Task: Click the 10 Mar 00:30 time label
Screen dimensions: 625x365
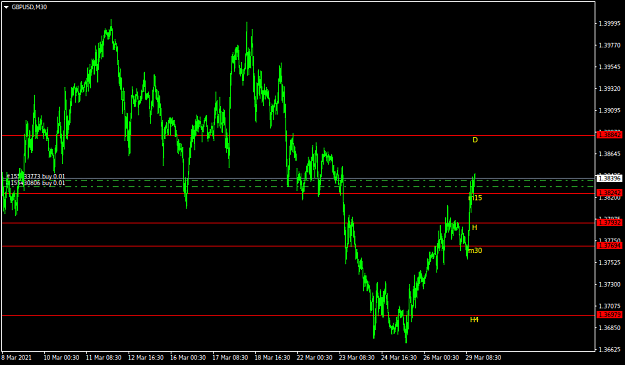Action: pos(61,357)
